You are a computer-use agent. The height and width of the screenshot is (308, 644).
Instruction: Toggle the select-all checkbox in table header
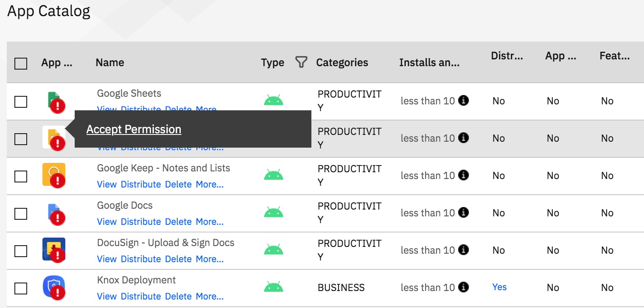[x=21, y=64]
